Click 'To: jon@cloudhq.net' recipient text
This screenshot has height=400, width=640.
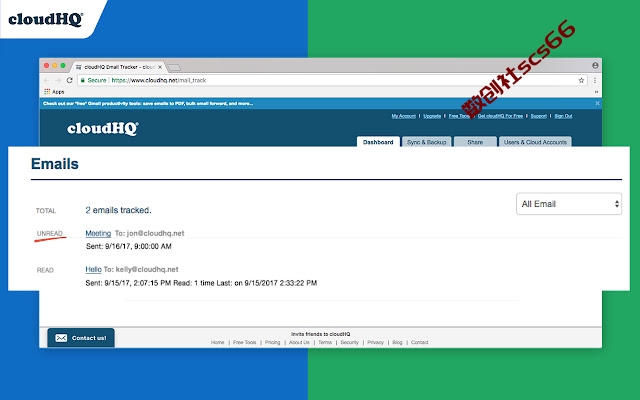coord(149,233)
